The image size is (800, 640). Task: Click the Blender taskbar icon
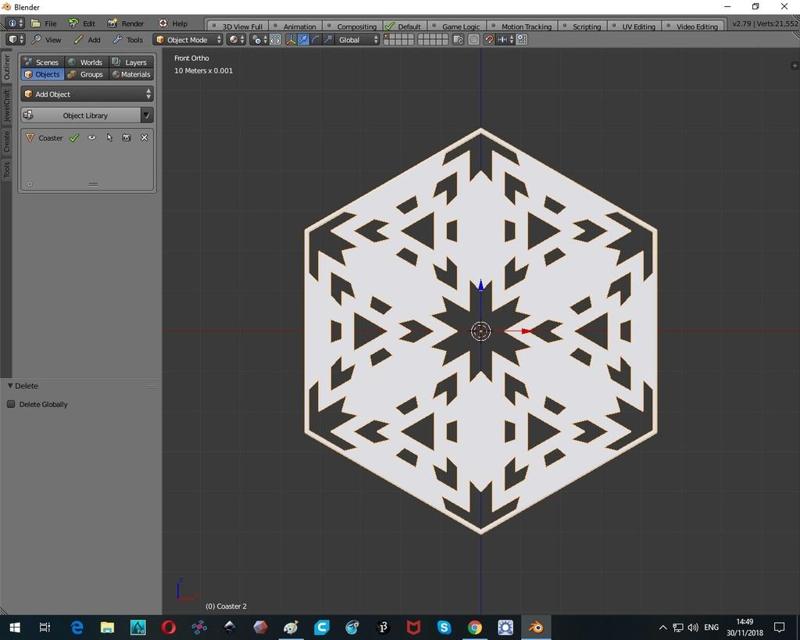(536, 627)
